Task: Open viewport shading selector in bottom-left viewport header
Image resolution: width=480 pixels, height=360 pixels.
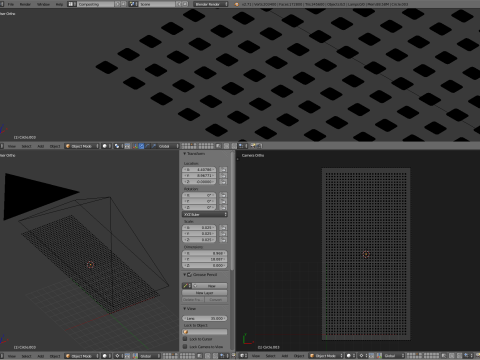Action: [x=106, y=356]
